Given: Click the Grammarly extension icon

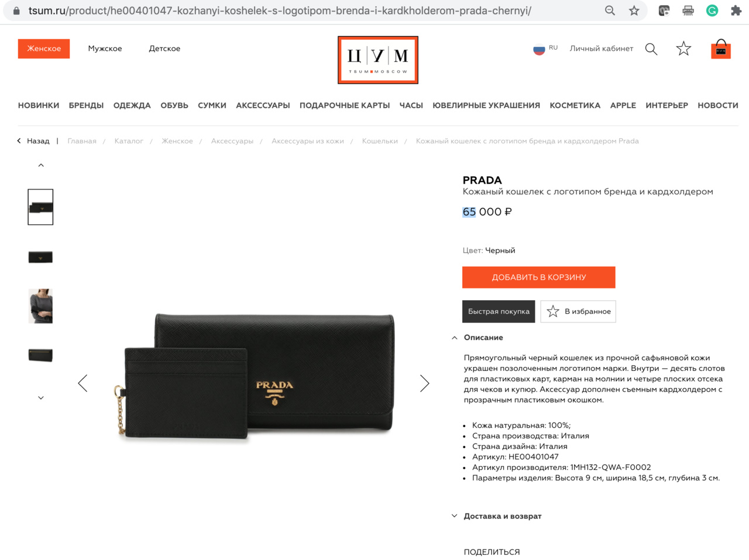Looking at the screenshot, I should [712, 11].
